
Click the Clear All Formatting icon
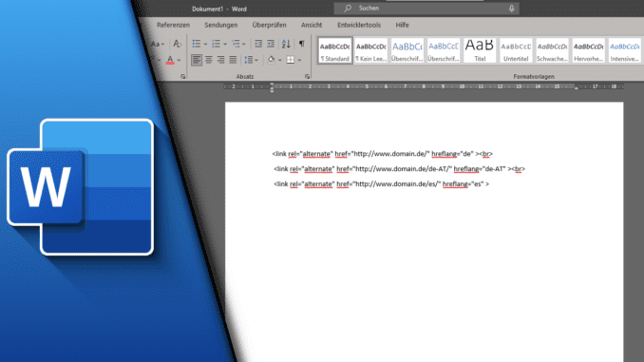point(177,44)
